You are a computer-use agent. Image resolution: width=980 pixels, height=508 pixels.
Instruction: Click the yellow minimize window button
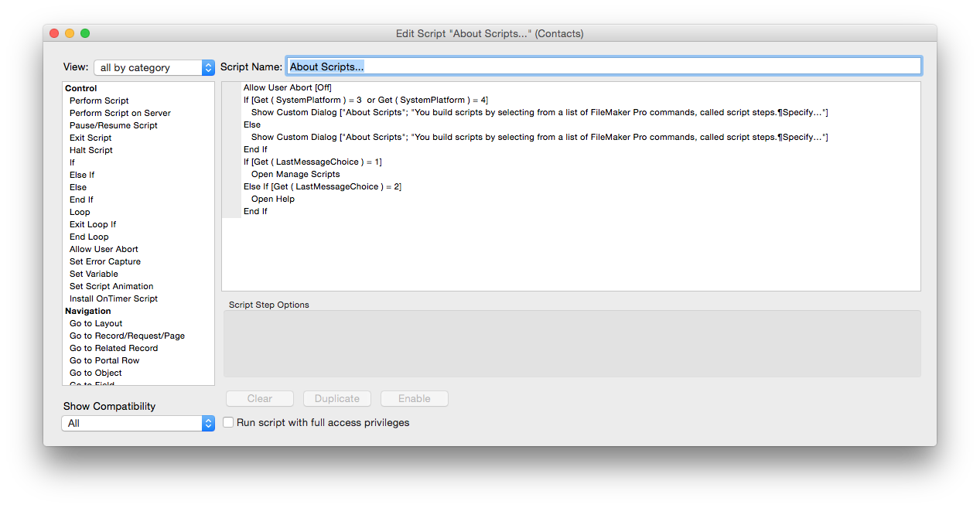pyautogui.click(x=70, y=33)
